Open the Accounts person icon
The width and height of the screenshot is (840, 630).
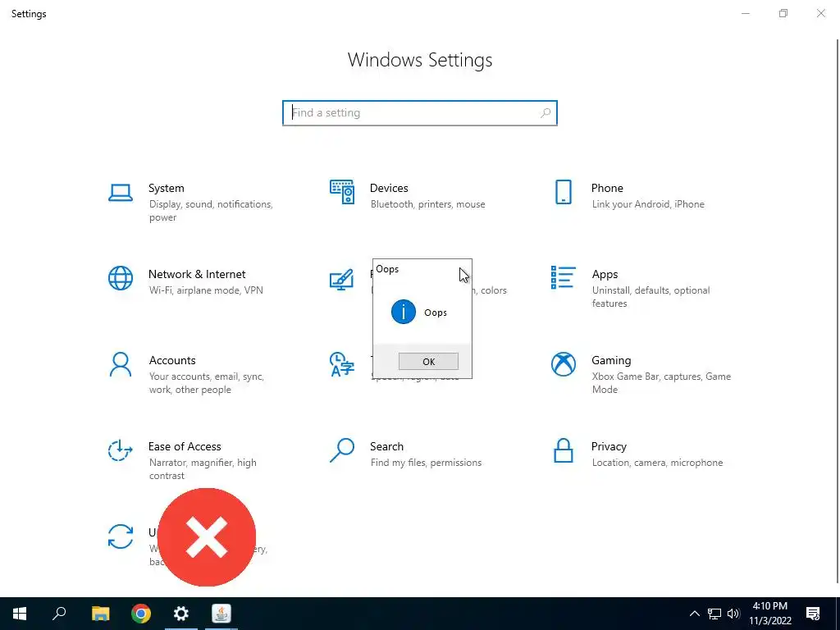tap(121, 365)
